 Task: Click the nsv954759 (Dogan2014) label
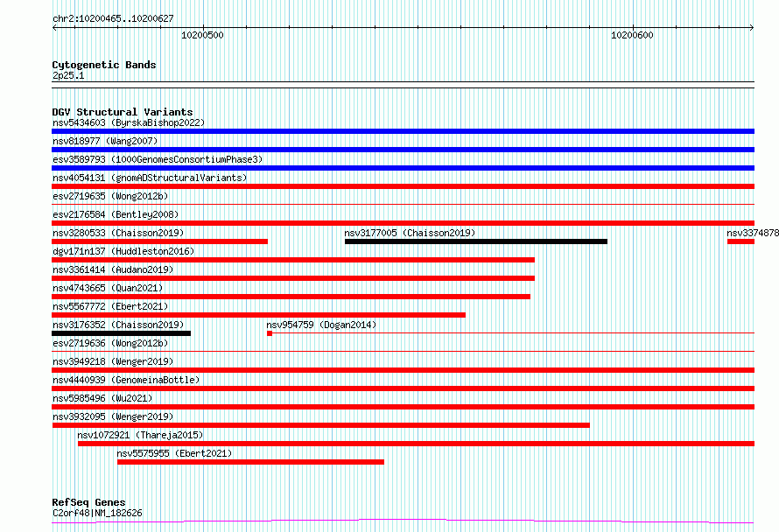321,325
